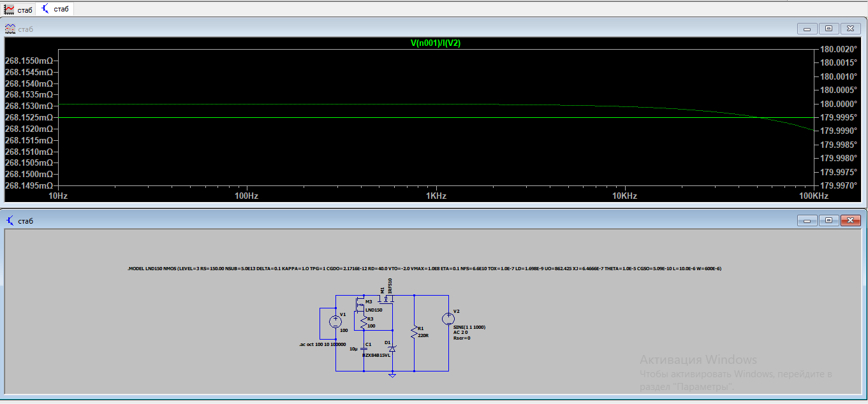Click the 10Hz frequency axis label

pos(58,196)
